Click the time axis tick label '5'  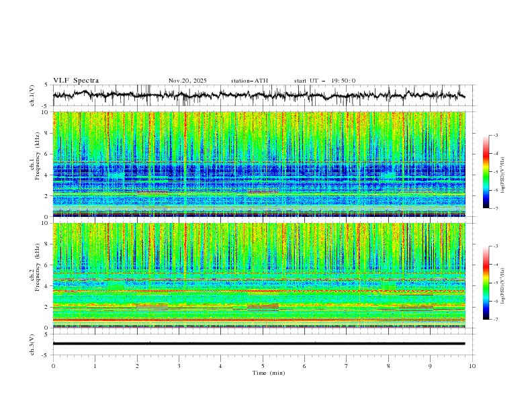[x=263, y=366]
